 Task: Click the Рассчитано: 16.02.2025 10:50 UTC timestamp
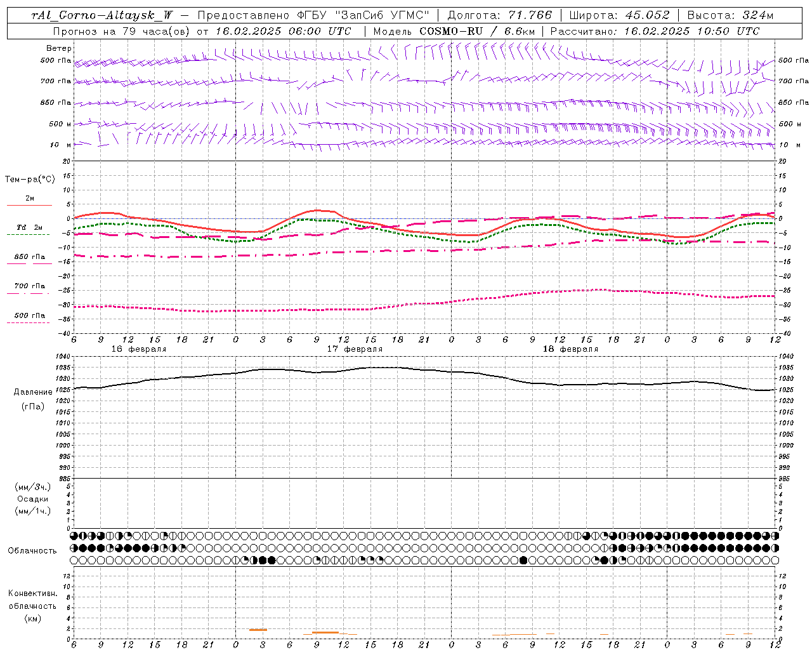coord(655,31)
